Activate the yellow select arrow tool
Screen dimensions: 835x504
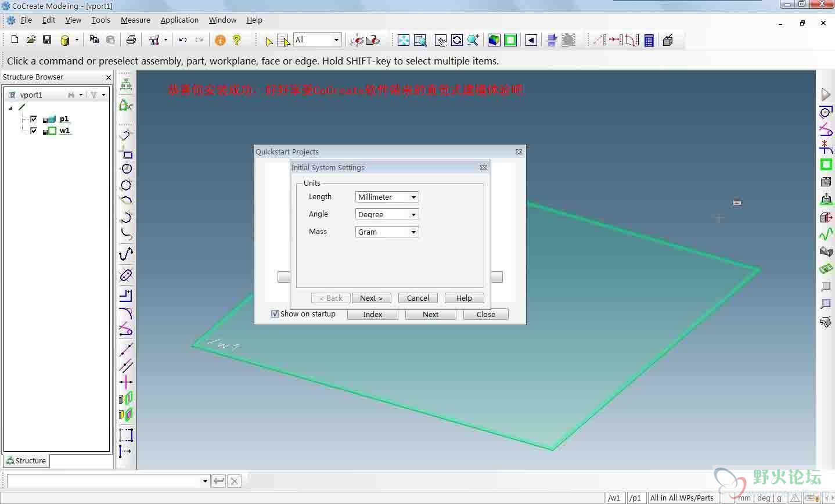(x=269, y=41)
